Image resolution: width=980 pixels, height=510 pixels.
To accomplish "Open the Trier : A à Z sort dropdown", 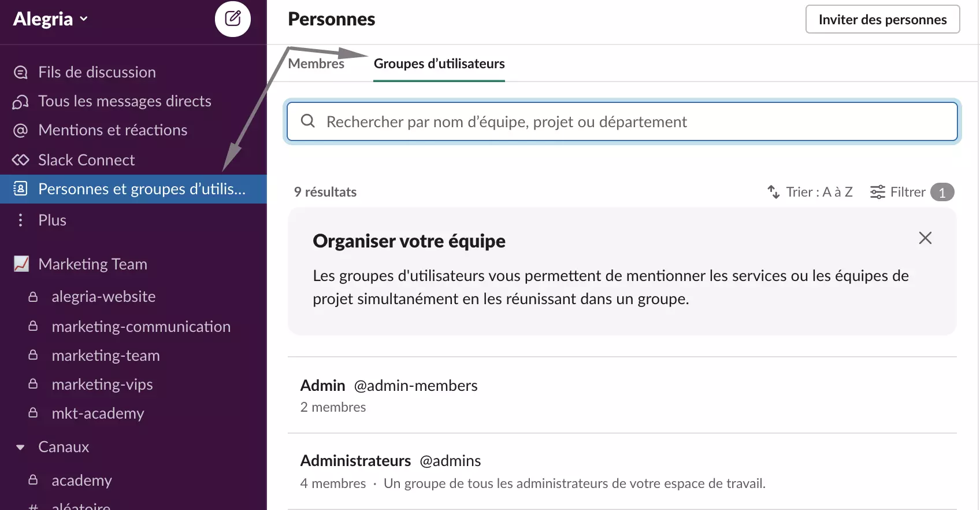I will tap(810, 192).
